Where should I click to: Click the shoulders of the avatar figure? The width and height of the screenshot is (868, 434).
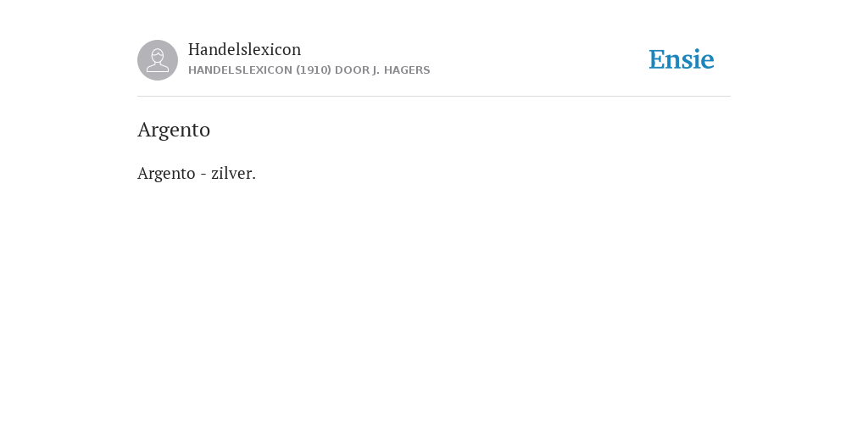click(x=158, y=68)
